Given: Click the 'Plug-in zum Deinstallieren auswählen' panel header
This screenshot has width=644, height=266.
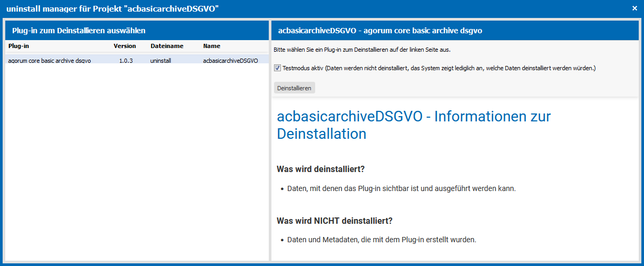Looking at the screenshot, I should pos(137,31).
